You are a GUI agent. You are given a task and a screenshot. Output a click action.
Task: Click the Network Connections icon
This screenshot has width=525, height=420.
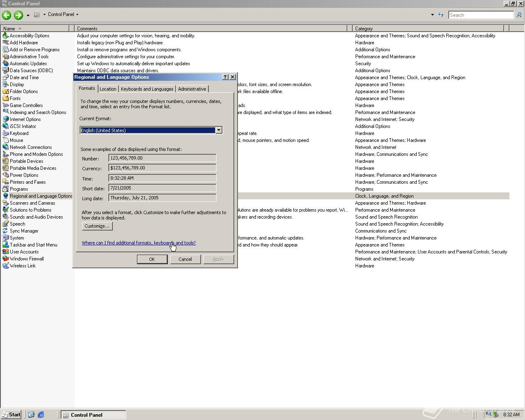[x=5, y=147]
